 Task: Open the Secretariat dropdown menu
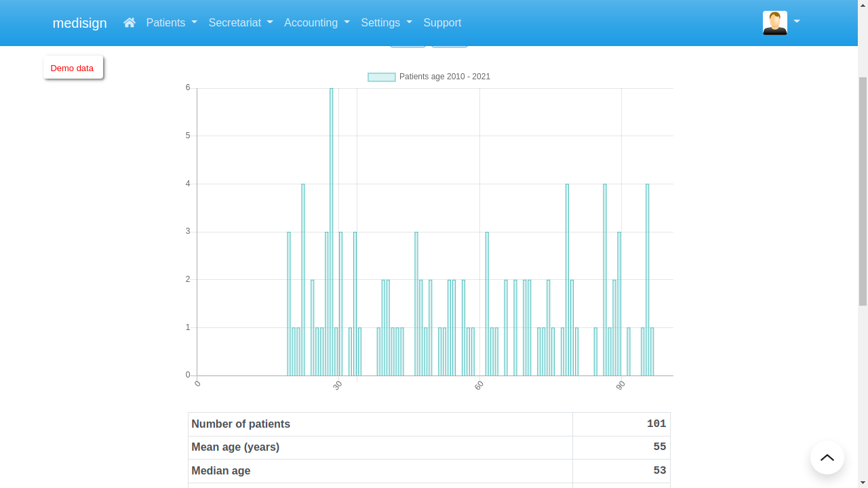(x=241, y=22)
